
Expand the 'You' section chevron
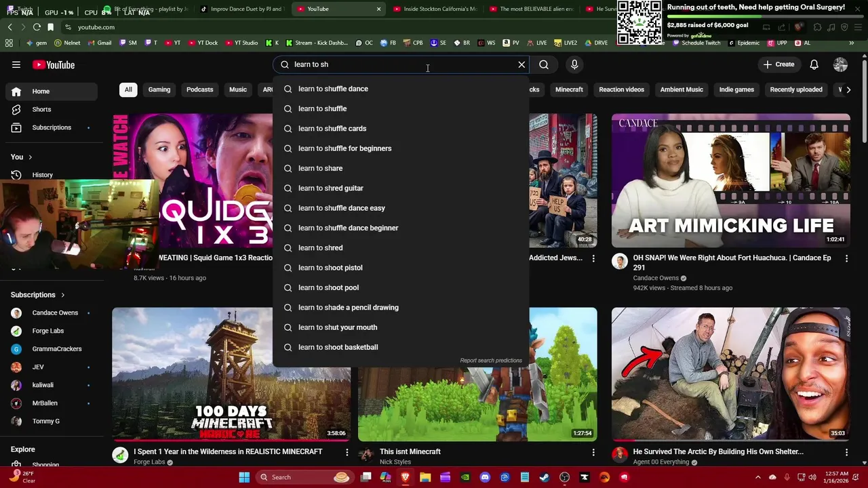(30, 157)
